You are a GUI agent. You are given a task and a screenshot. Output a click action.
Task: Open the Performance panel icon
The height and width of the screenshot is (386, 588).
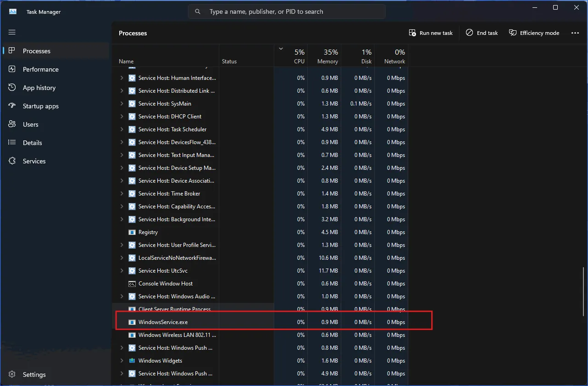[11, 69]
